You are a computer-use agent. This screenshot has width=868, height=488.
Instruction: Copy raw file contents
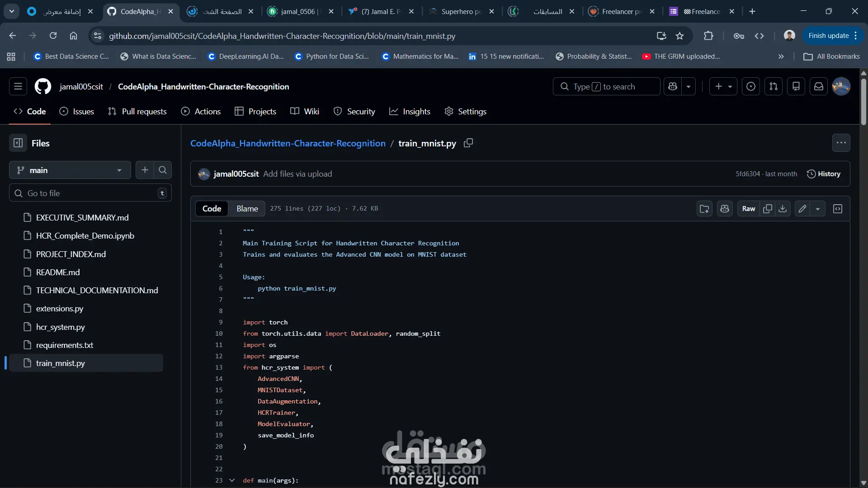click(x=767, y=209)
